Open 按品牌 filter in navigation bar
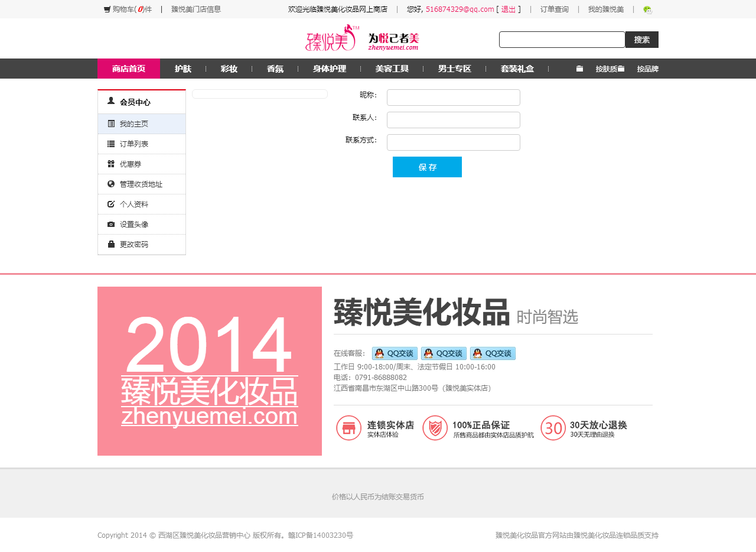The image size is (756, 552). click(647, 69)
